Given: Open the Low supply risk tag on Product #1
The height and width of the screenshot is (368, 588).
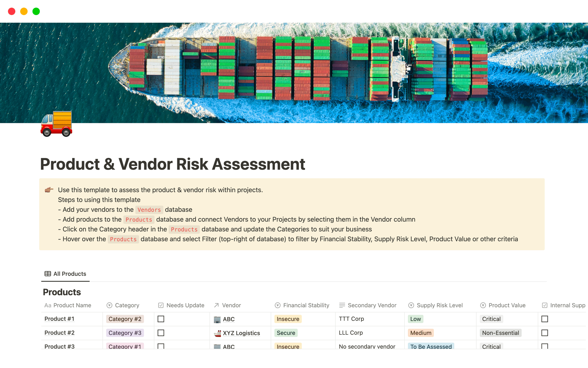Looking at the screenshot, I should 415,319.
